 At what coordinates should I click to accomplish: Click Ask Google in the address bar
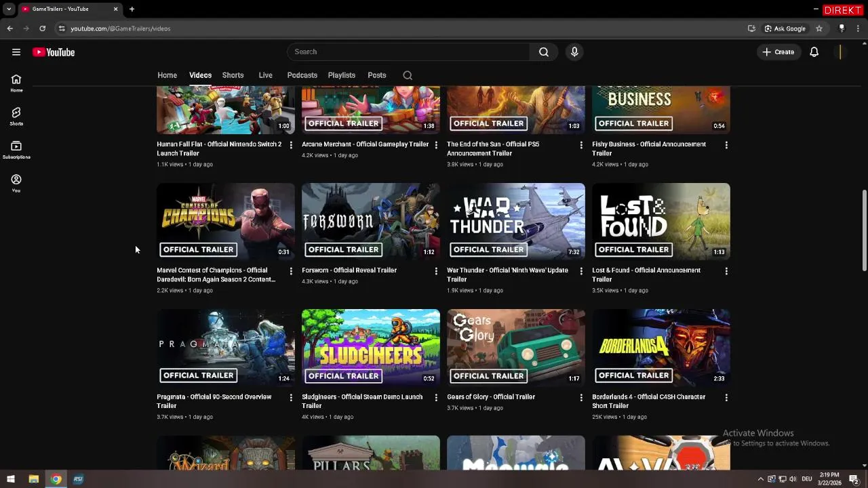pos(785,28)
